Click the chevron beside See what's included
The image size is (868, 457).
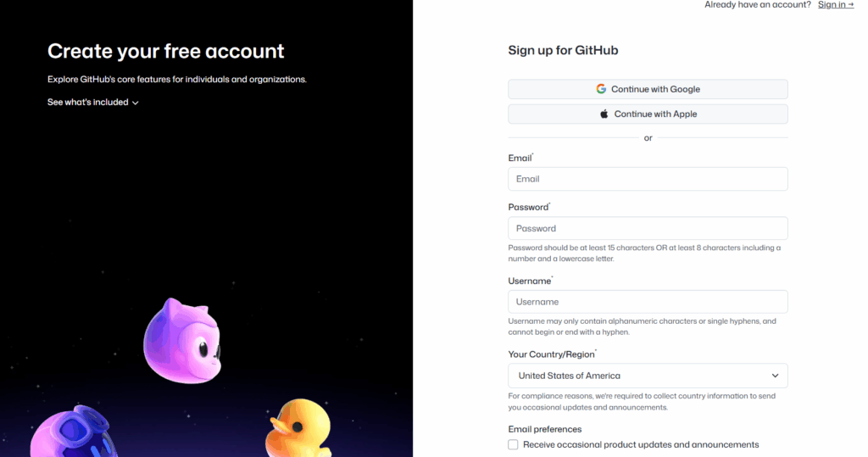[x=136, y=103]
